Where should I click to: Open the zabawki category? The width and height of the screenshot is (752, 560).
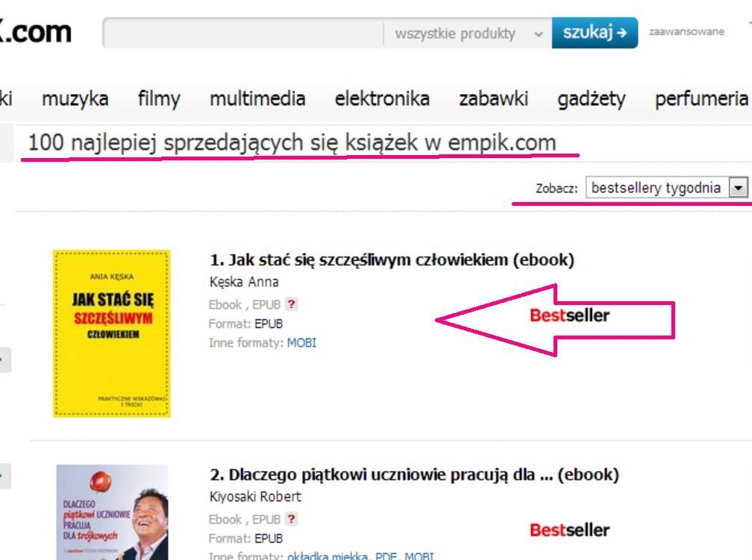click(x=494, y=98)
